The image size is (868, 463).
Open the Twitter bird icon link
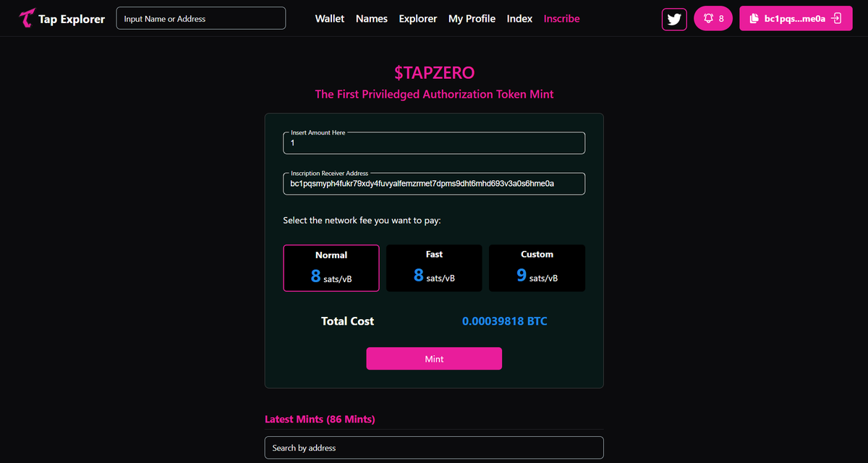(x=674, y=19)
